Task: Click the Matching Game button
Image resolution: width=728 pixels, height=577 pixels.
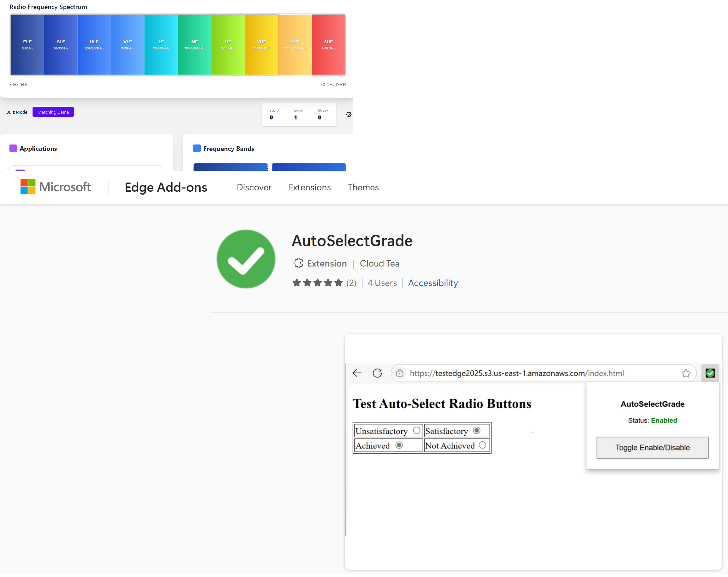Action: (53, 112)
